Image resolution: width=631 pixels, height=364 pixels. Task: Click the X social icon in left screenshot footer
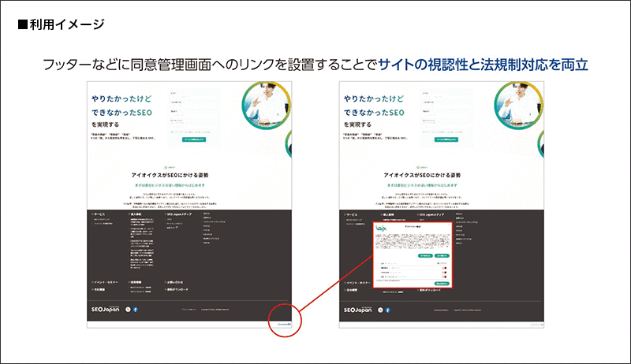128,310
